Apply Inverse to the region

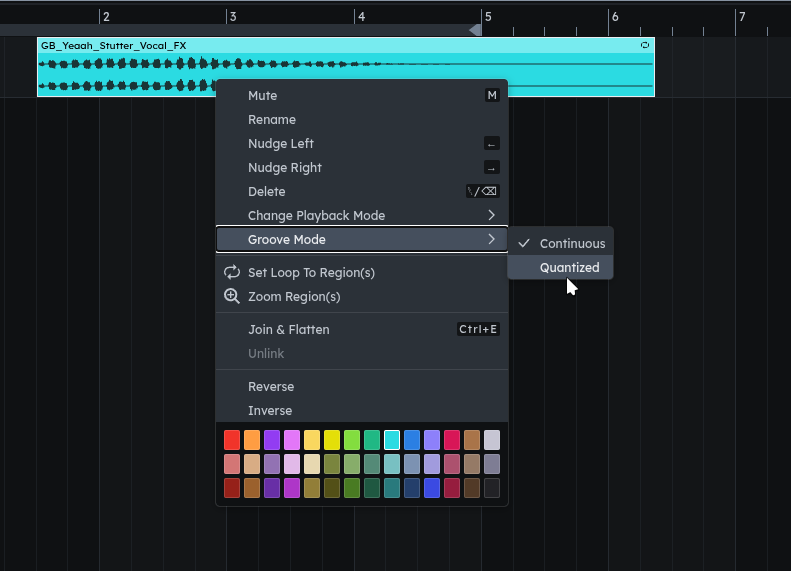point(362,411)
